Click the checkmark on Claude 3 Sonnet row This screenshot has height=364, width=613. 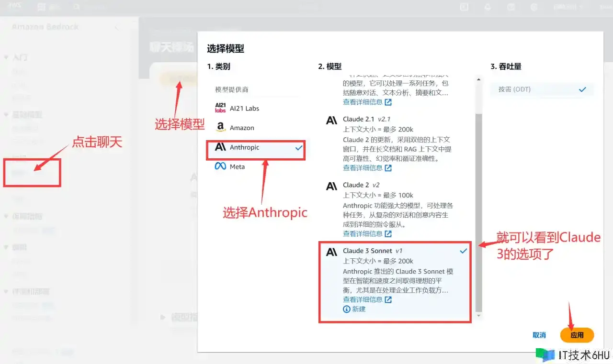point(463,251)
